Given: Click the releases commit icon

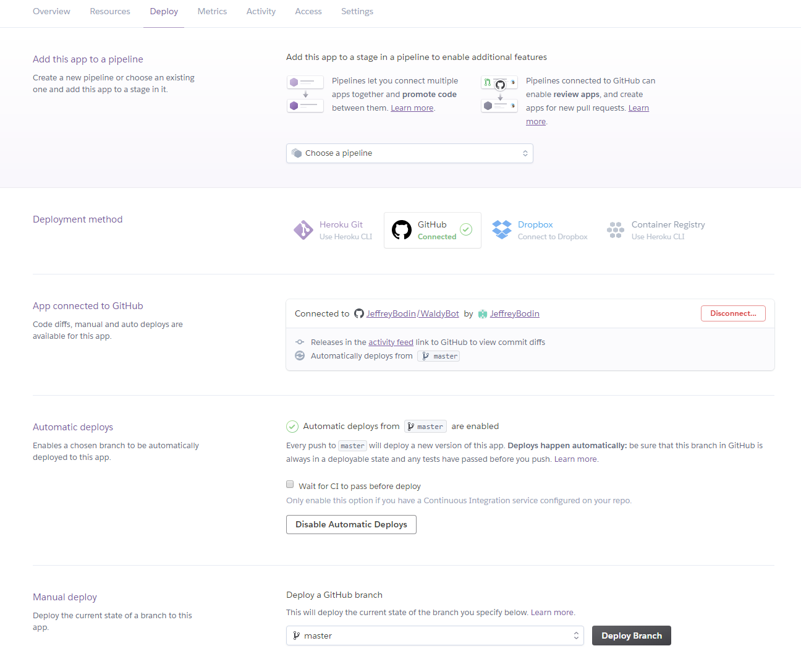Looking at the screenshot, I should pyautogui.click(x=300, y=342).
